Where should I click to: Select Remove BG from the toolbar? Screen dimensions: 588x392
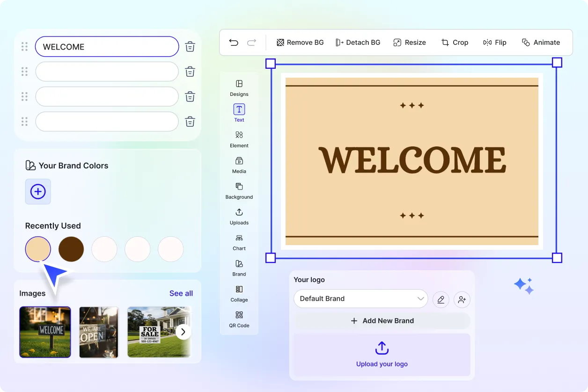pyautogui.click(x=300, y=42)
